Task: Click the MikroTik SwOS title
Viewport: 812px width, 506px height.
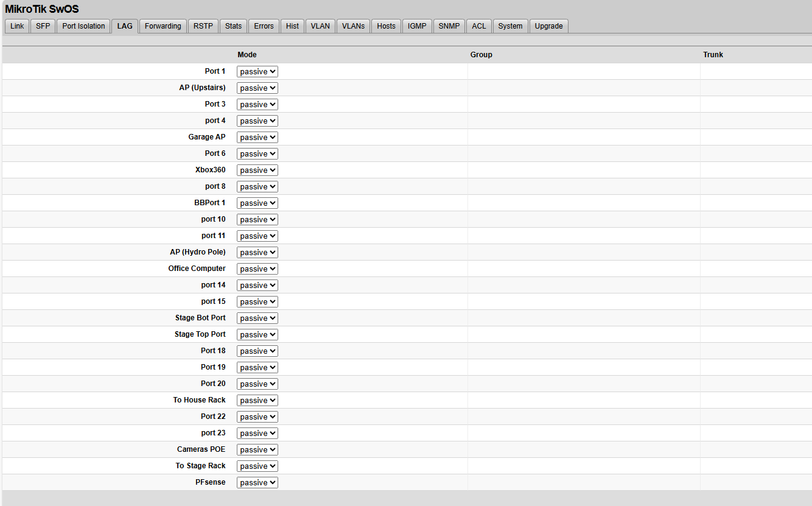Action: click(x=42, y=9)
